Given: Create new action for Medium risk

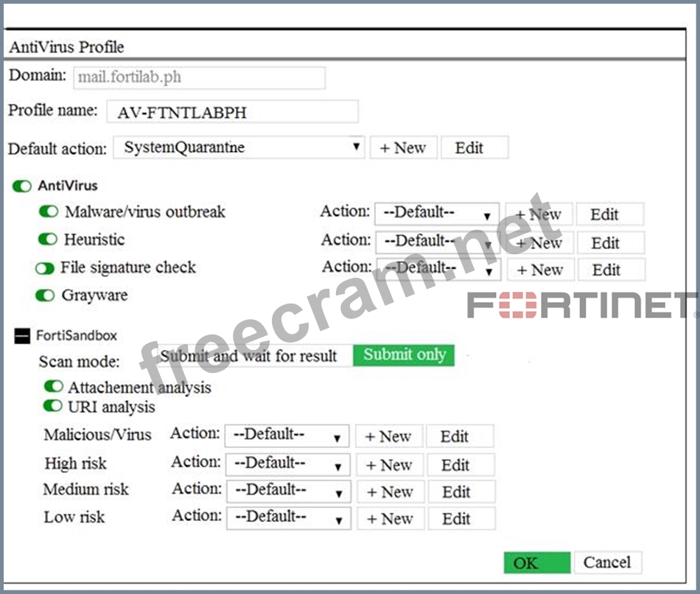Looking at the screenshot, I should [x=391, y=492].
